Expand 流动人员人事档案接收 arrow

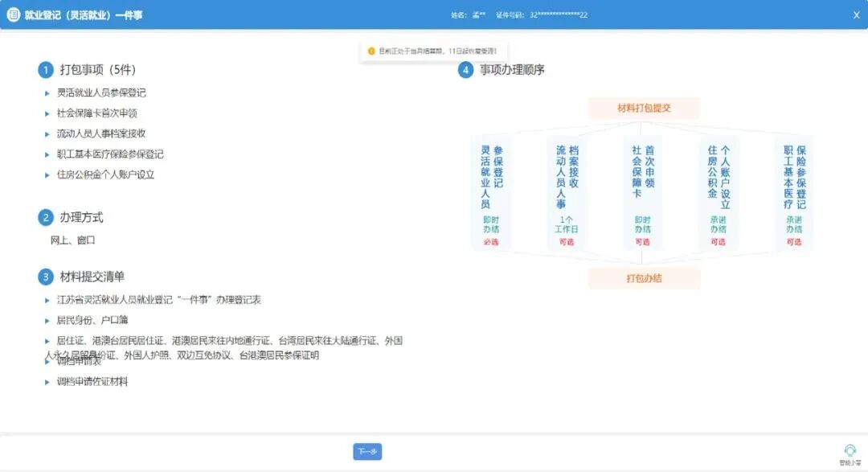coord(47,134)
